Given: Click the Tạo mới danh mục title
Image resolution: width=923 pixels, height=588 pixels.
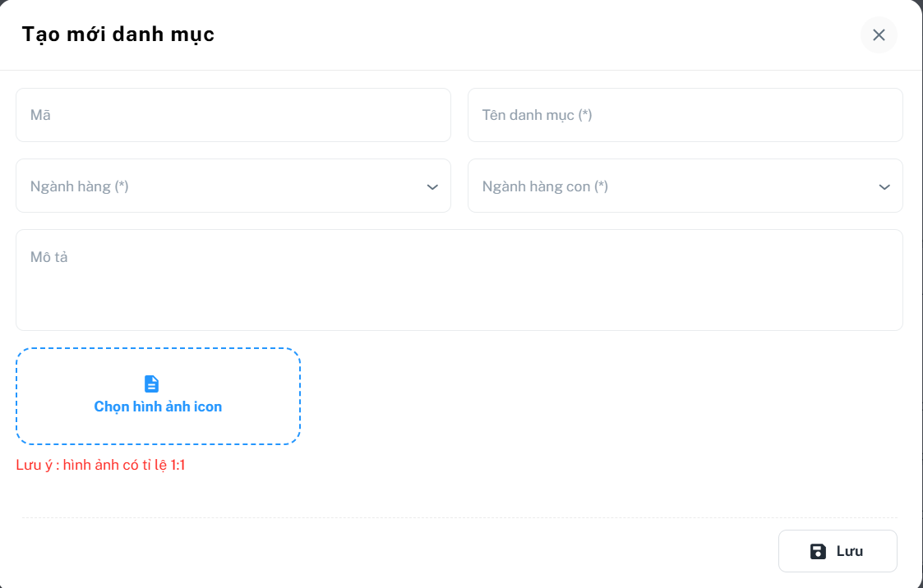Looking at the screenshot, I should 118,34.
